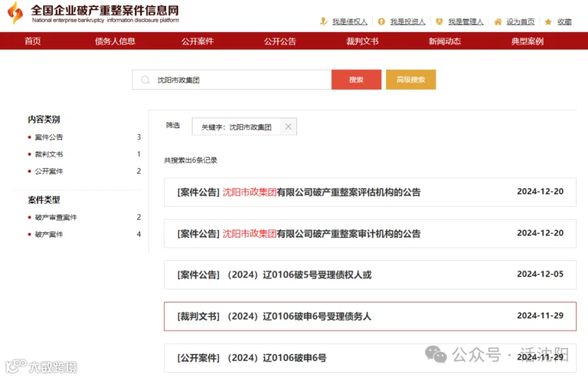The image size is (588, 378).
Task: Click the administrator icon in header
Action: point(439,22)
